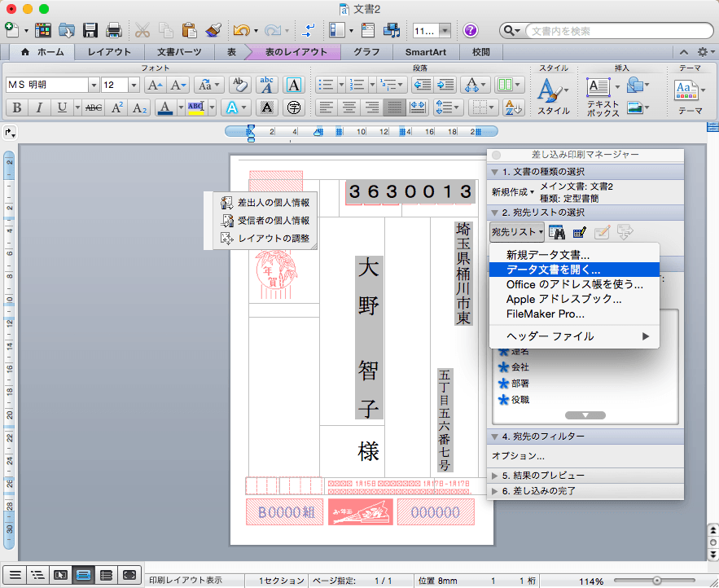Open 差出人の個人情報 icon in floating toolbar

click(226, 202)
